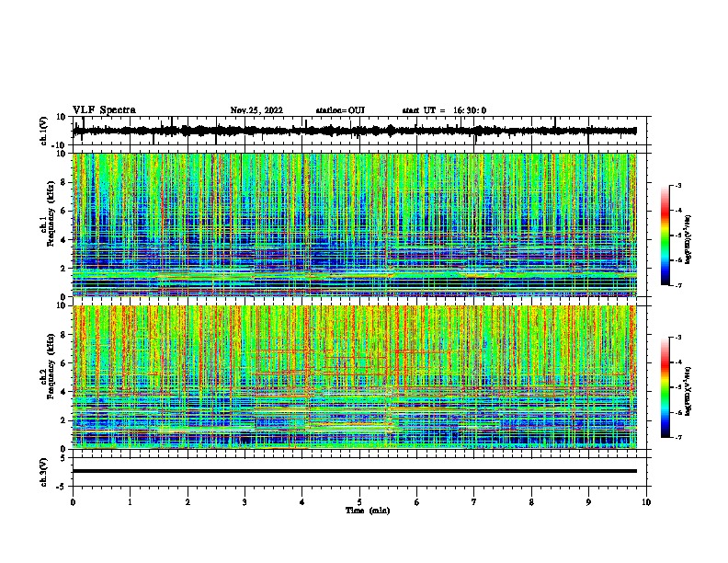Click the flat ch.3 voltage trace
728x563 pixels.
coord(355,471)
